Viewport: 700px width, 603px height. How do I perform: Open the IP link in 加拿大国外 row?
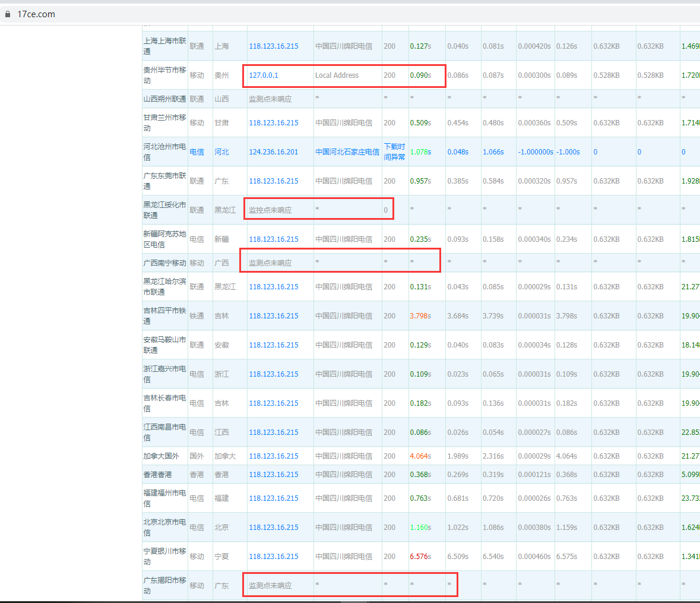point(274,456)
